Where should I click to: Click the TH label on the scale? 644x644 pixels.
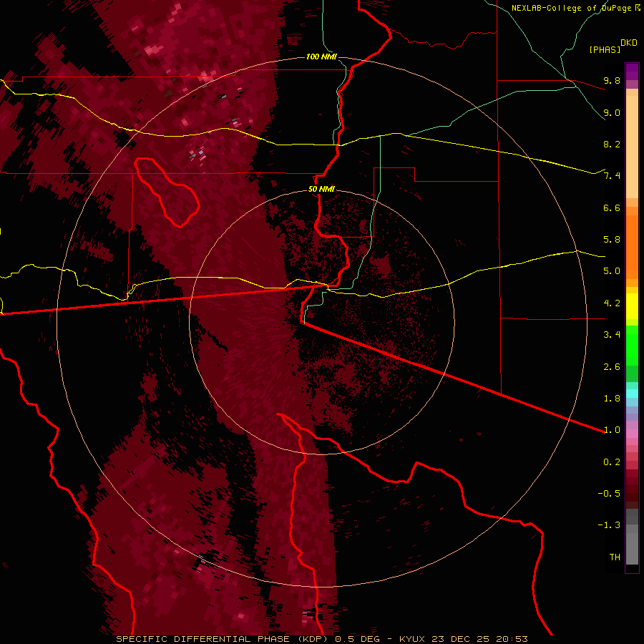click(615, 557)
